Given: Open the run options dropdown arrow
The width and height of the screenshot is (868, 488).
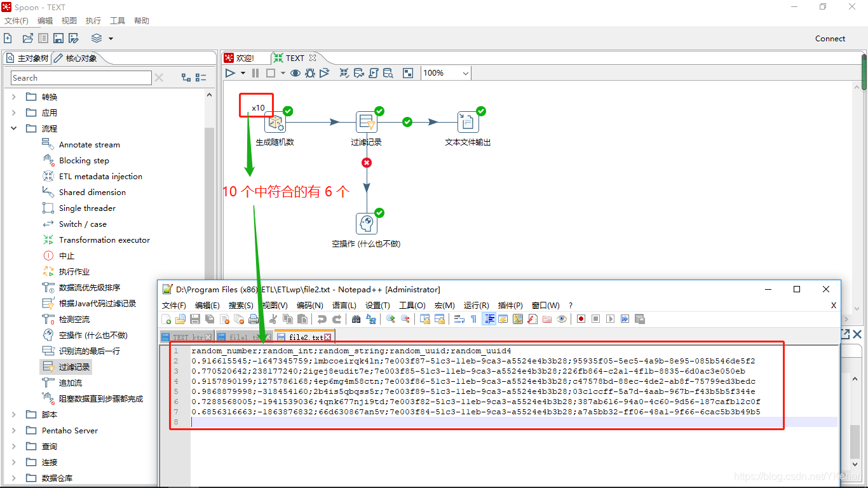Looking at the screenshot, I should tap(243, 73).
